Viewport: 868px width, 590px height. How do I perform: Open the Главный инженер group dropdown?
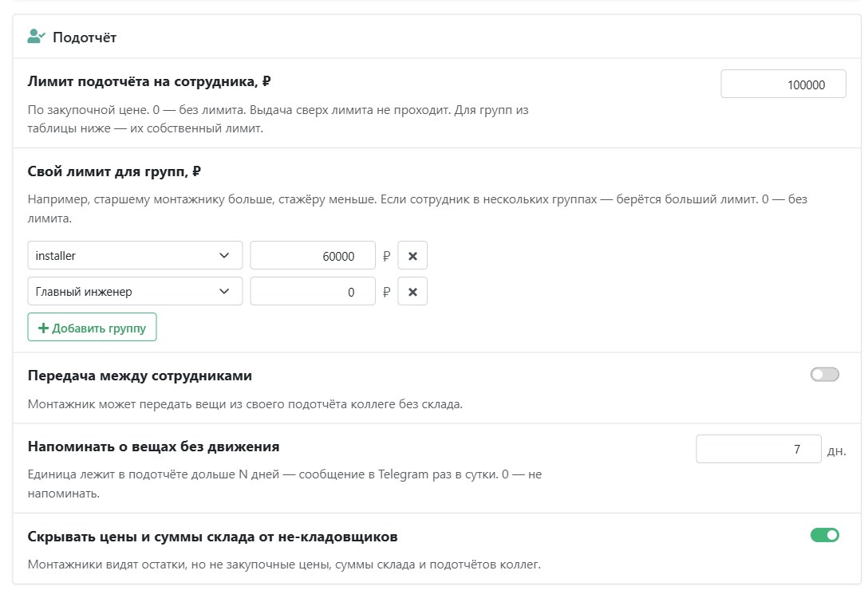(135, 292)
